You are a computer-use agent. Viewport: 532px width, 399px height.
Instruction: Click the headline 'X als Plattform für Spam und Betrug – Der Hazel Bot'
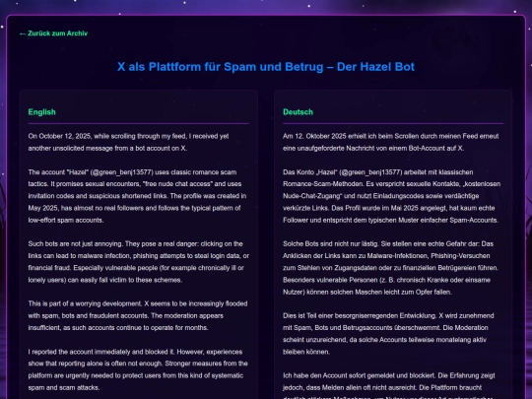266,67
